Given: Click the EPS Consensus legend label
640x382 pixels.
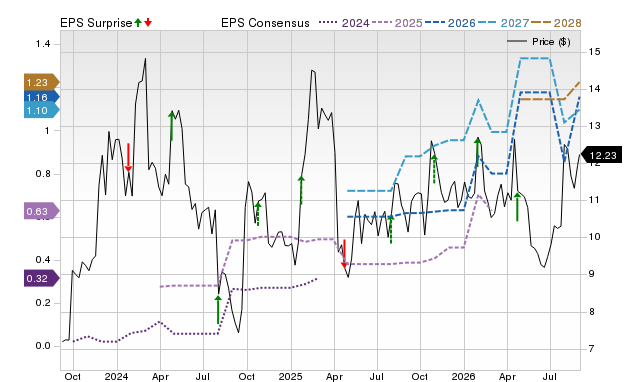Looking at the screenshot, I should coord(265,23).
